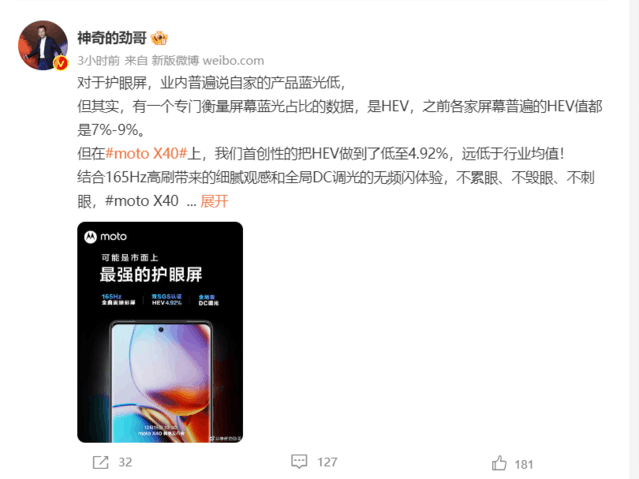
Task: Click the comment count 127
Action: click(327, 462)
